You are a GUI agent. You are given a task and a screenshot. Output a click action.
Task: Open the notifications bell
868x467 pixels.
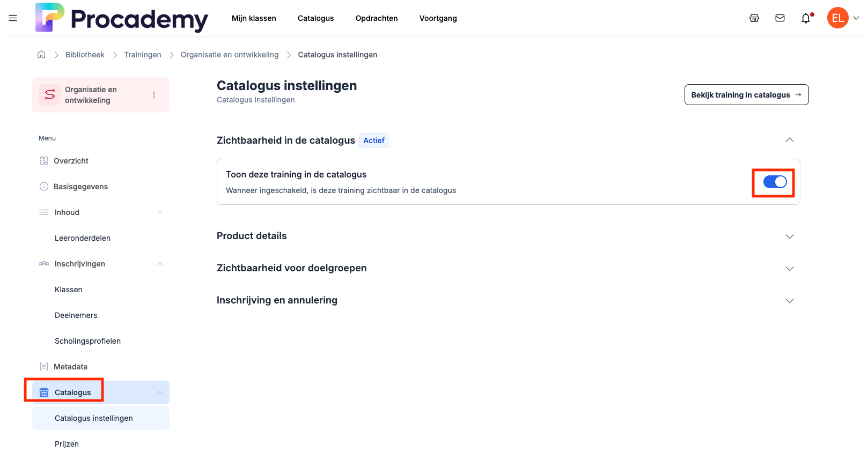[806, 19]
